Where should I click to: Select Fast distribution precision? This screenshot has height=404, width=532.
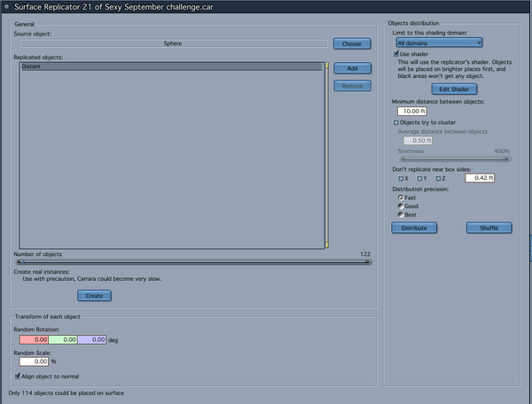[x=401, y=198]
